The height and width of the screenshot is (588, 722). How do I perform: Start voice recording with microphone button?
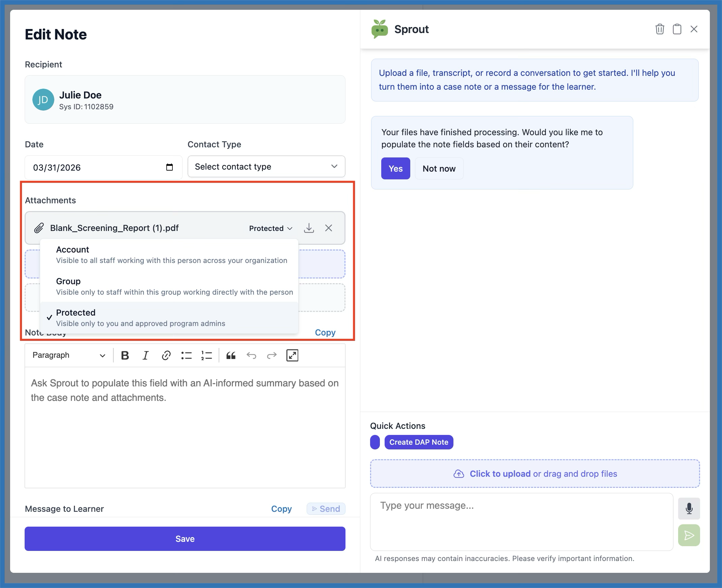point(689,508)
